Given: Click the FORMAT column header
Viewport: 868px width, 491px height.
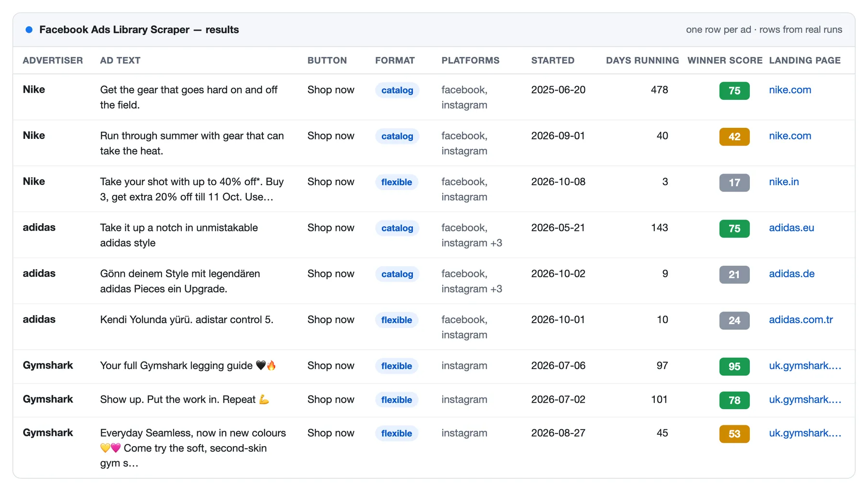Looking at the screenshot, I should point(395,60).
